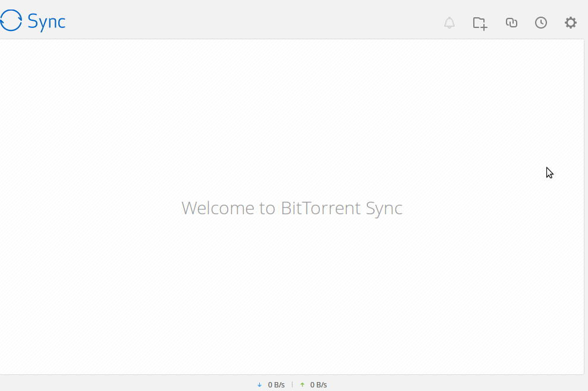Click the Sync logo icon
The height and width of the screenshot is (391, 588).
(11, 20)
